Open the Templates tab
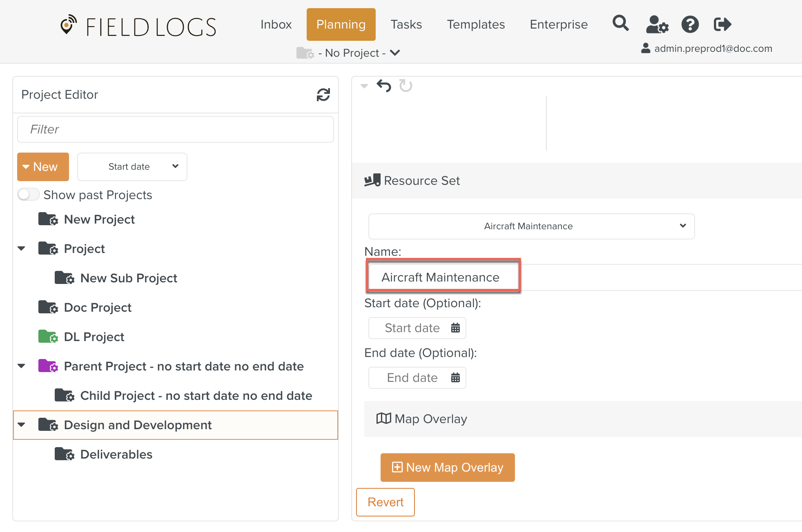This screenshot has height=532, width=802. pos(476,24)
